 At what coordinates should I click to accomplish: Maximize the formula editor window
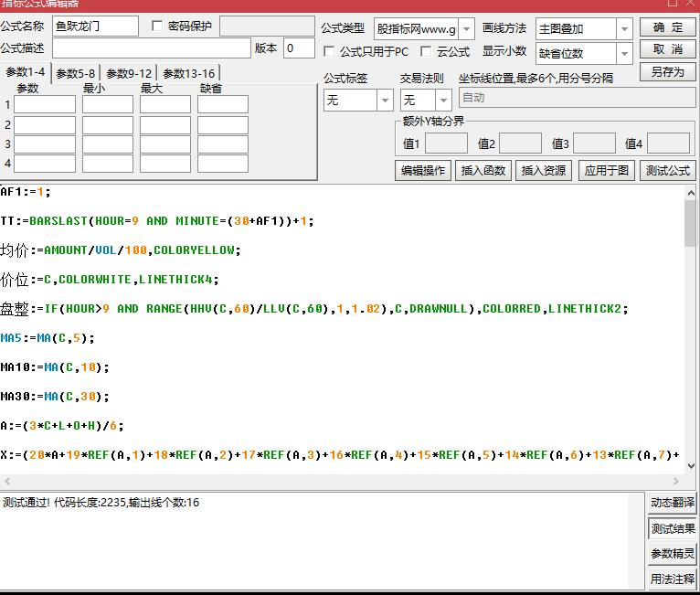tap(672, 4)
